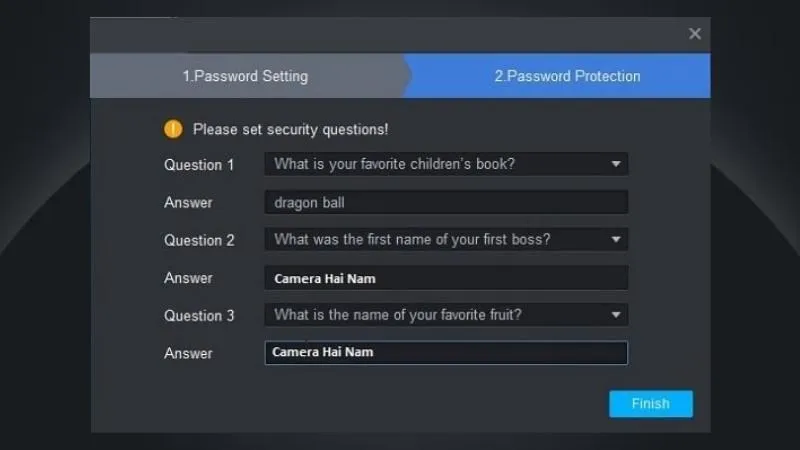The image size is (800, 450).
Task: Expand the Question 1 dropdown arrow
Action: 616,164
